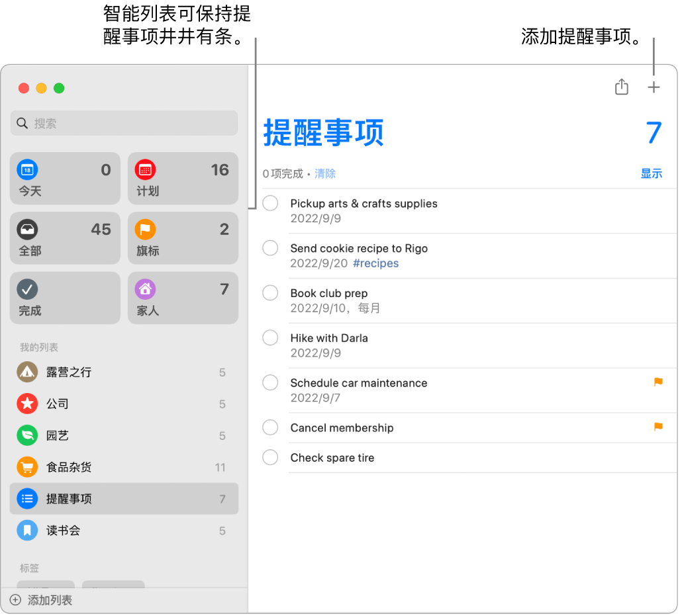Check off the Cancel membership reminder
This screenshot has height=616, width=680.
[270, 427]
